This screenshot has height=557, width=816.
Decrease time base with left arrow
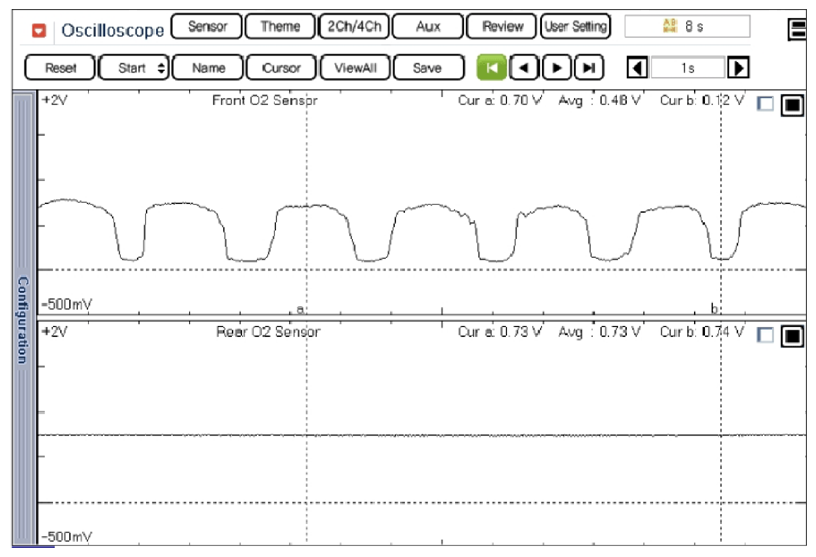[x=637, y=68]
